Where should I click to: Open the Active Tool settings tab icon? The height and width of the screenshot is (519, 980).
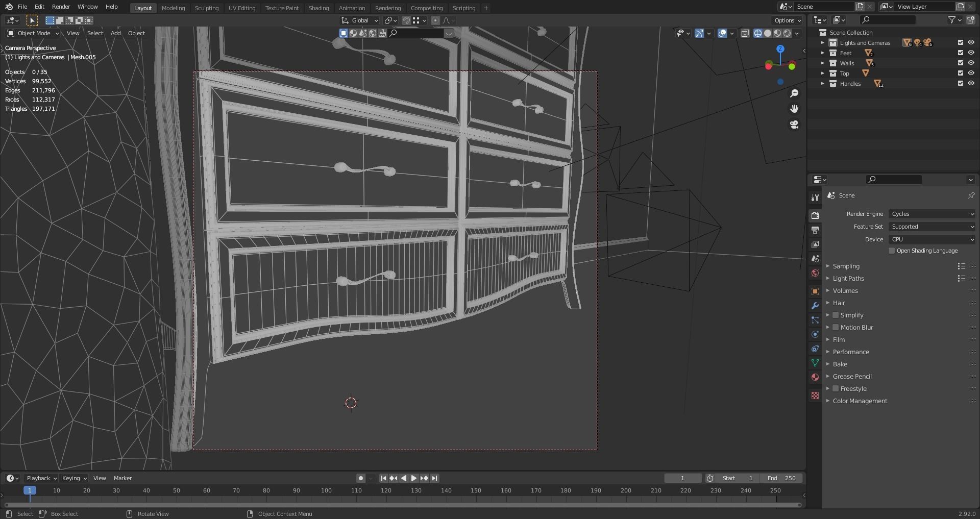(x=815, y=197)
